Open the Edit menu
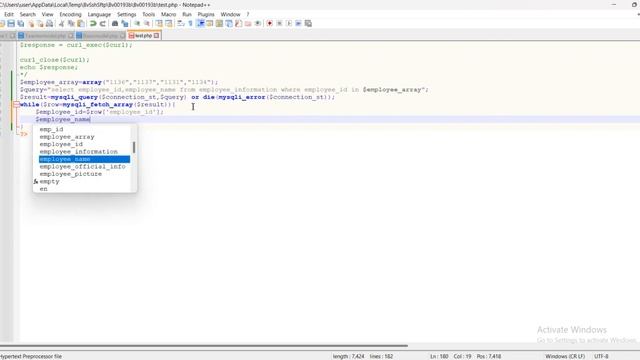The image size is (640, 360). tap(9, 14)
